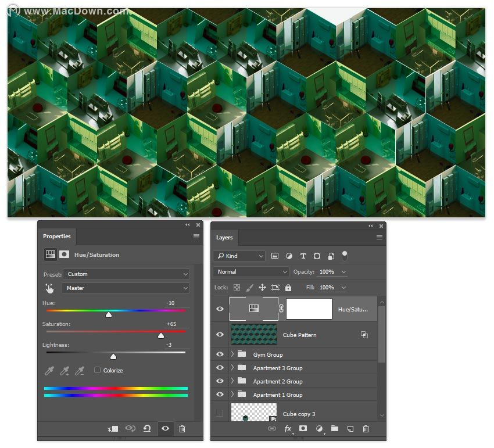Viewport: 494px width, 448px height.
Task: Filter layers by type layers
Action: pyautogui.click(x=303, y=256)
